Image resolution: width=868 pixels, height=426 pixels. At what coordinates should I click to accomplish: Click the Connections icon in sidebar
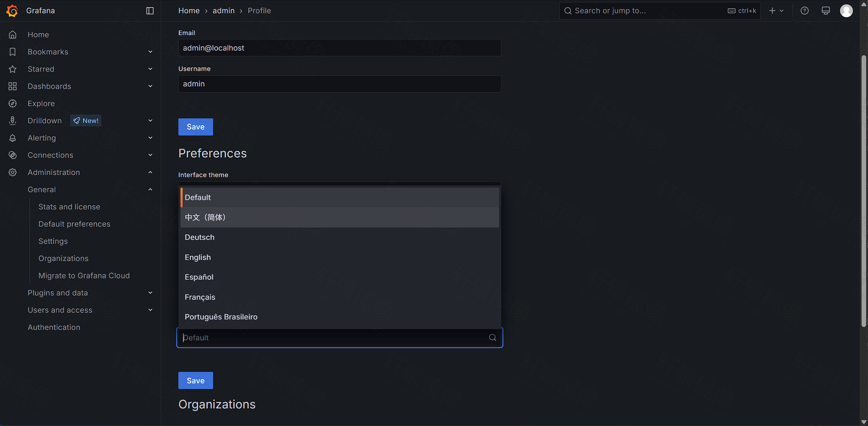[13, 155]
